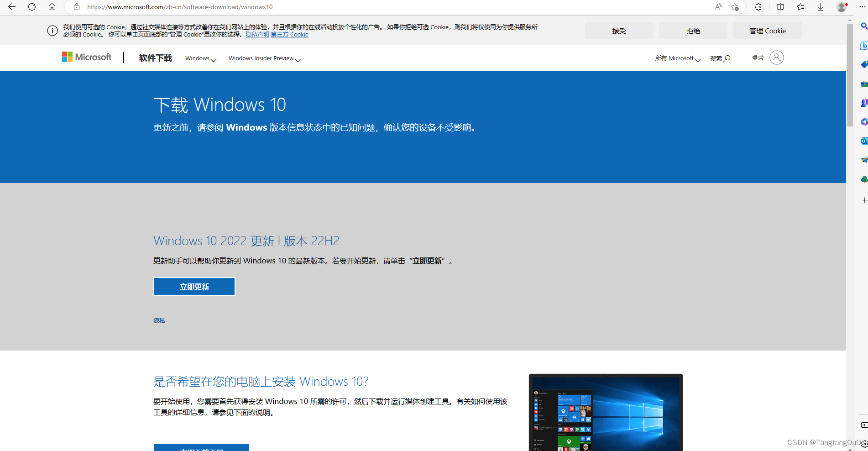Click the sign-in account avatar icon
This screenshot has height=451, width=868.
tap(777, 58)
